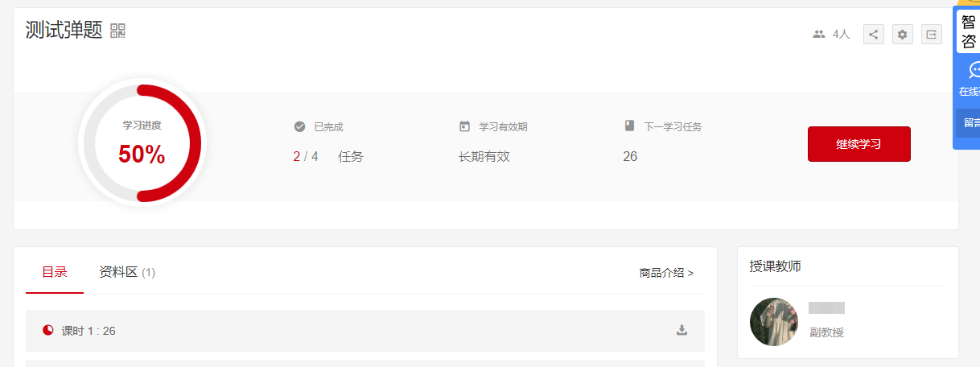Viewport: 980px width, 367px height.
Task: Click the online chat bubble icon
Action: 974,70
